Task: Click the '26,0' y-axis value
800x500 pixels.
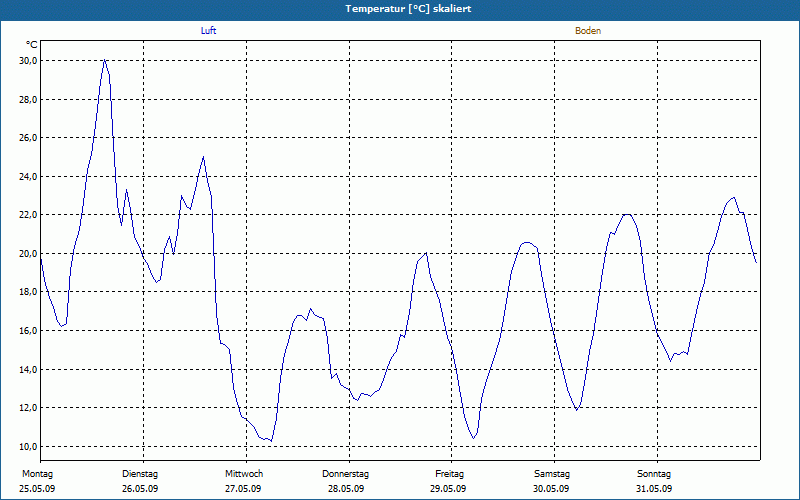Action: click(28, 138)
